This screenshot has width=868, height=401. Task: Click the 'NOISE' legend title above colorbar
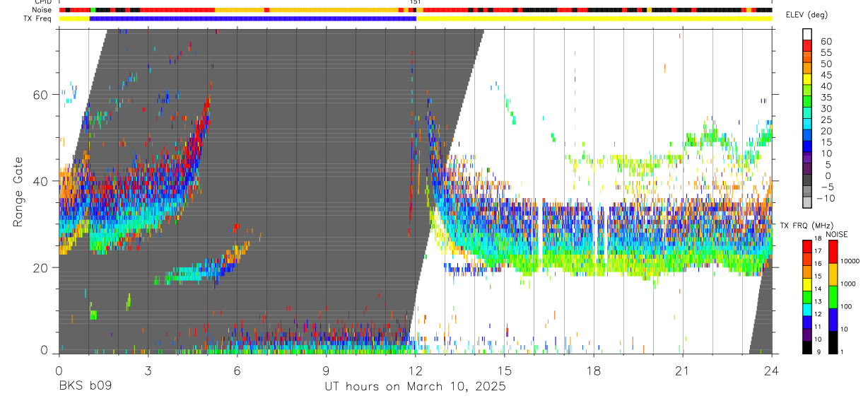click(836, 234)
